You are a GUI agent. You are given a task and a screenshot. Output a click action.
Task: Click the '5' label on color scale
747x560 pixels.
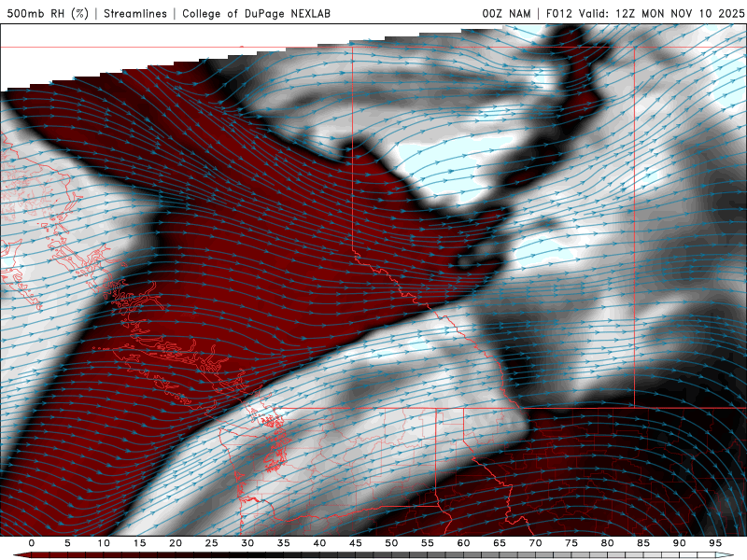pos(67,543)
